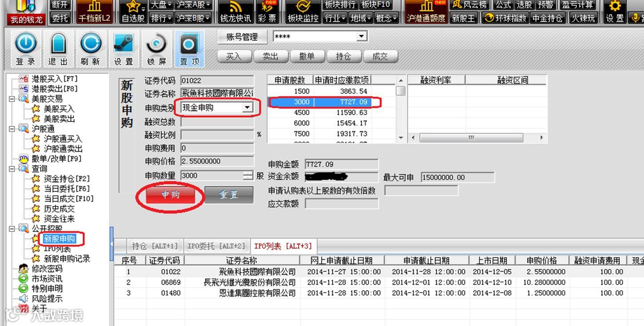Open 钱龙快讯 news feed icon
This screenshot has height=326, width=644.
[x=236, y=12]
